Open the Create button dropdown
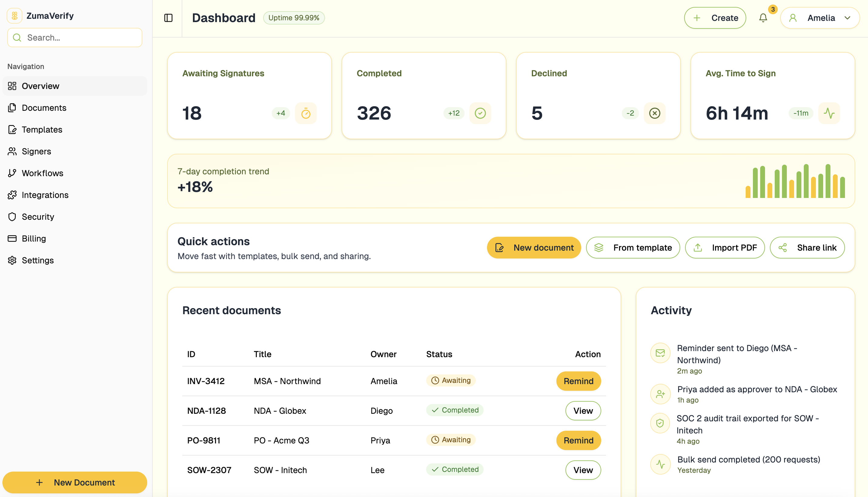The width and height of the screenshot is (868, 497). (x=715, y=18)
